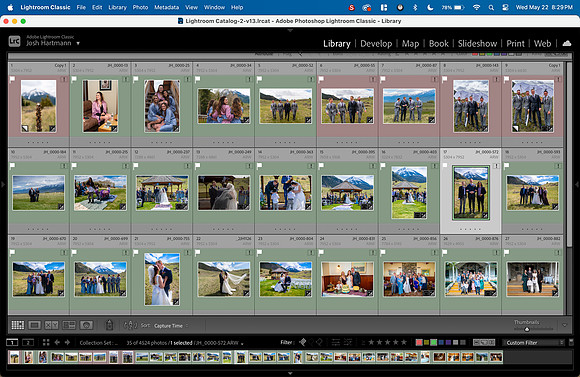Click develop adjustments badge on thumbnail 21
The width and height of the screenshot is (580, 377).
coord(176,302)
